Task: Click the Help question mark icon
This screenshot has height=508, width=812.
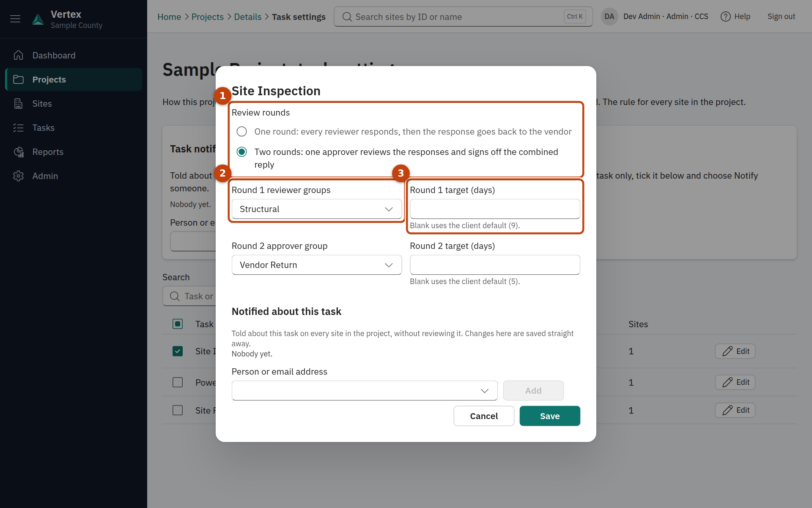Action: point(725,17)
